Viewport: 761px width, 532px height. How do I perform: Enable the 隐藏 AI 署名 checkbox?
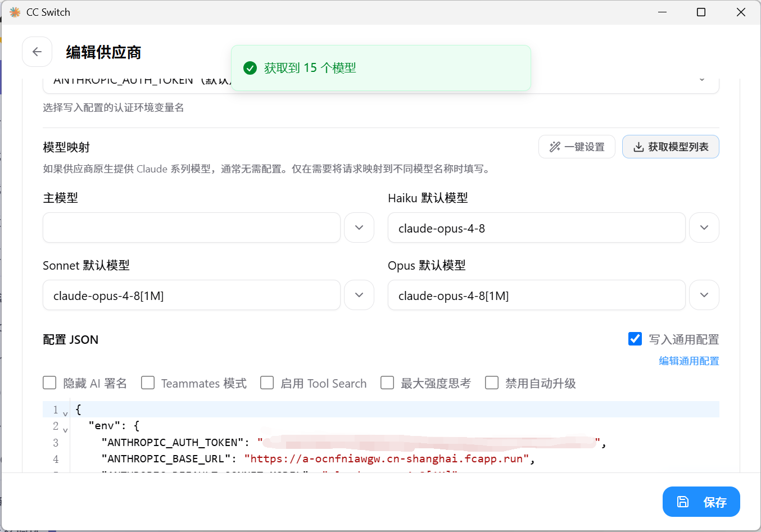pyautogui.click(x=49, y=383)
